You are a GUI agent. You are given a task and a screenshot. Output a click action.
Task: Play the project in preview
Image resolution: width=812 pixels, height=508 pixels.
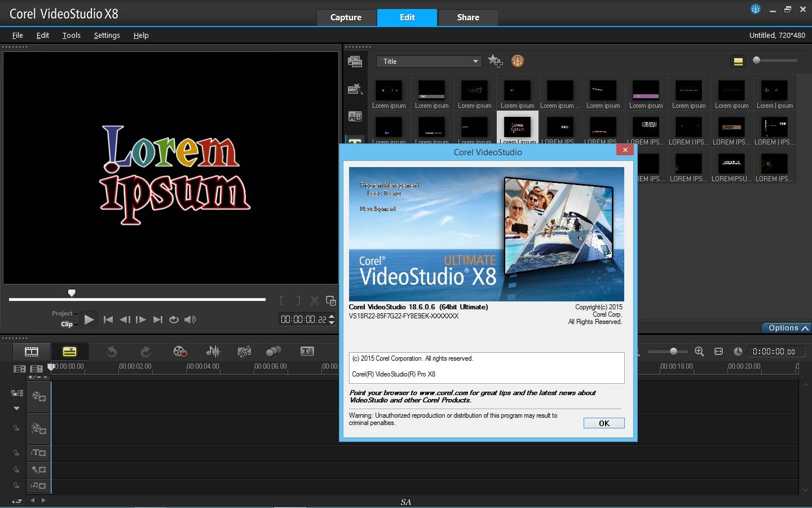tap(89, 319)
